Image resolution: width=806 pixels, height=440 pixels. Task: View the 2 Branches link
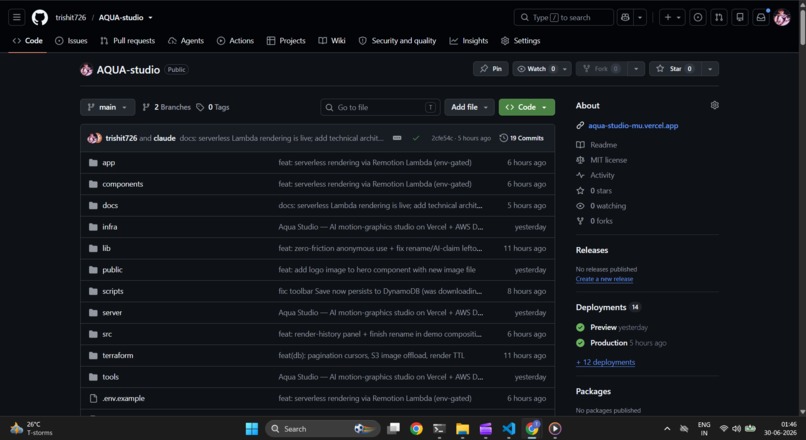(x=167, y=107)
